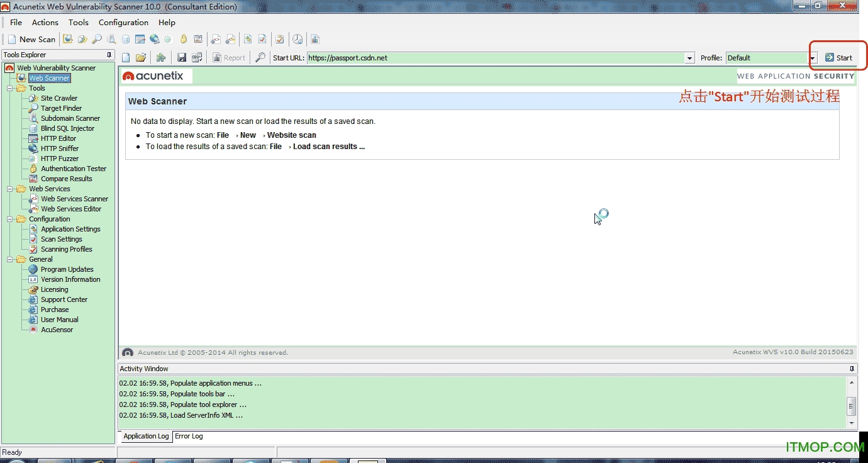The width and height of the screenshot is (868, 463).
Task: Open the Tools menu
Action: pyautogui.click(x=79, y=22)
